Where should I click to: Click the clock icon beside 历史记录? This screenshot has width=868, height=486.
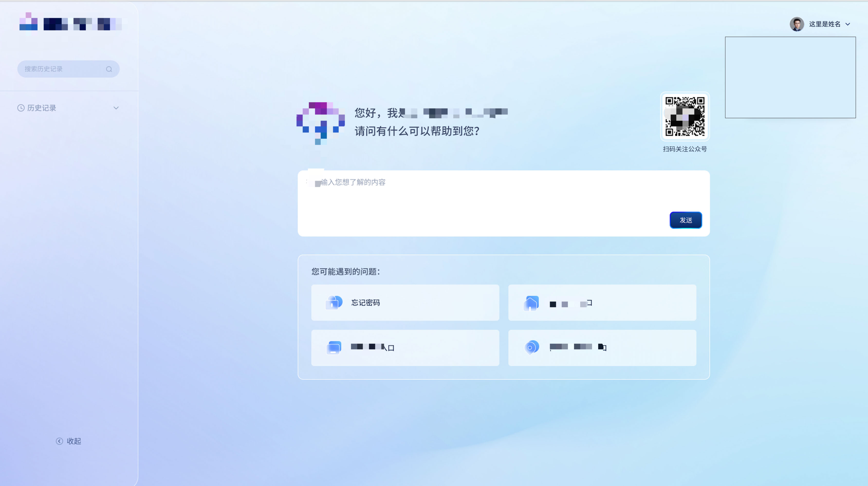click(21, 108)
